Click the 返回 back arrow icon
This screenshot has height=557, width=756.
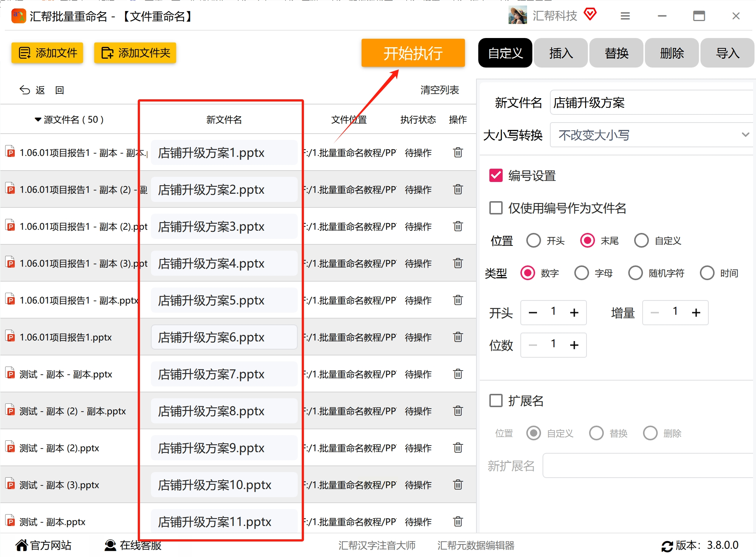click(x=25, y=90)
